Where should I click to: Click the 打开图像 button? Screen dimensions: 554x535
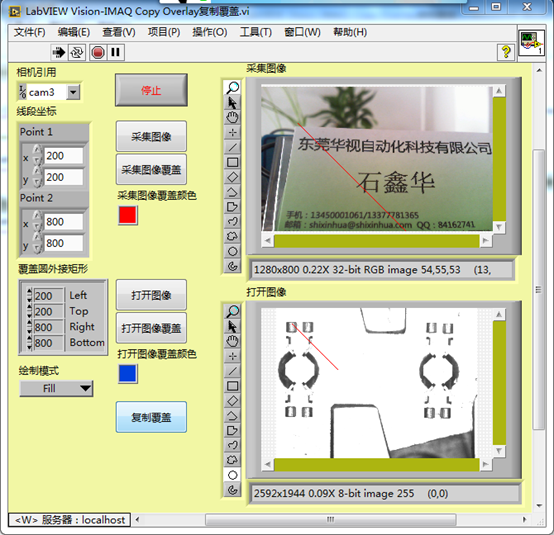pos(151,295)
